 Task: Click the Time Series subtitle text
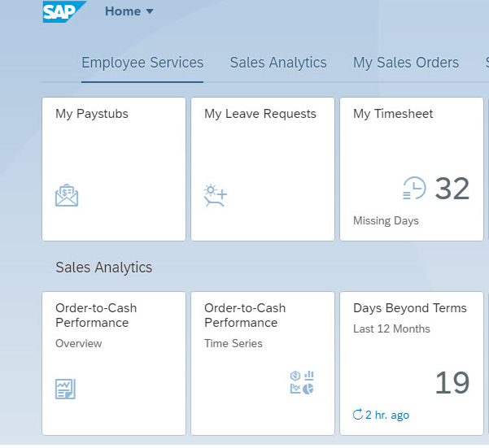tap(234, 343)
